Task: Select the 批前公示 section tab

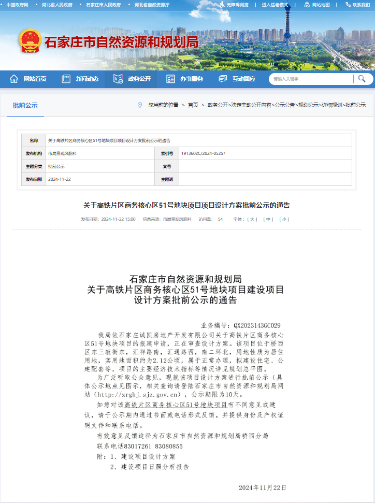Action: [x=25, y=105]
